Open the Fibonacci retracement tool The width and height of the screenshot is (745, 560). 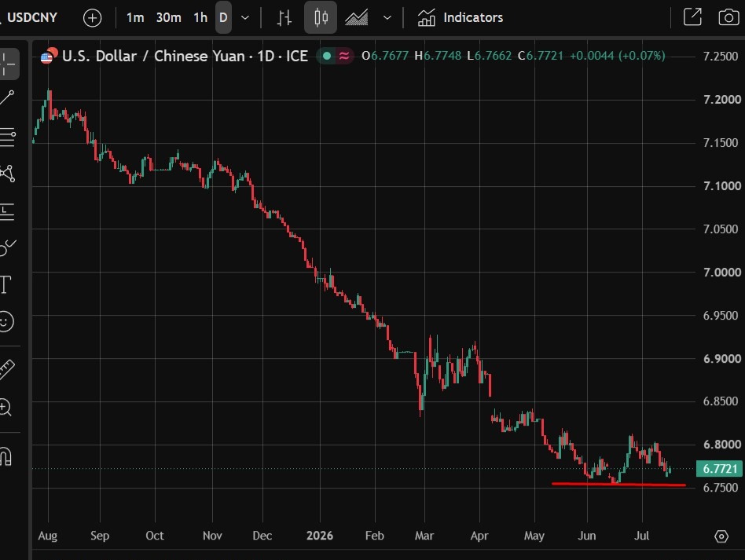(x=7, y=137)
